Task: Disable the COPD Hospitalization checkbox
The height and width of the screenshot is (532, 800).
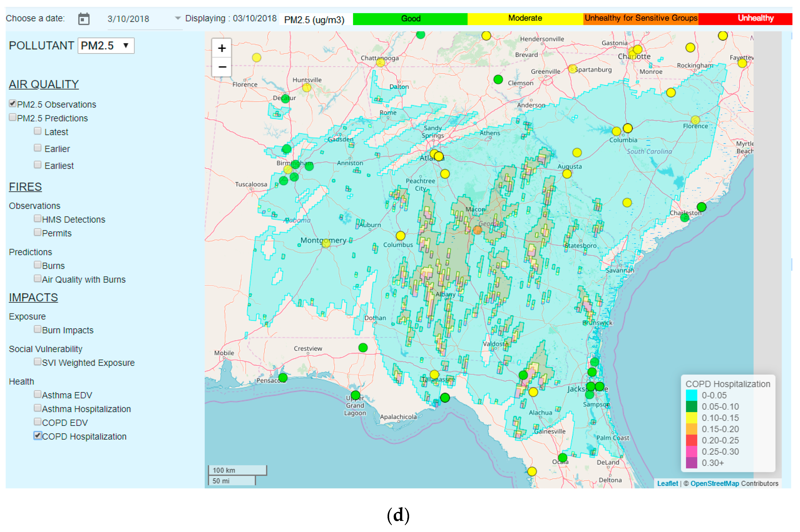Action: pyautogui.click(x=38, y=435)
